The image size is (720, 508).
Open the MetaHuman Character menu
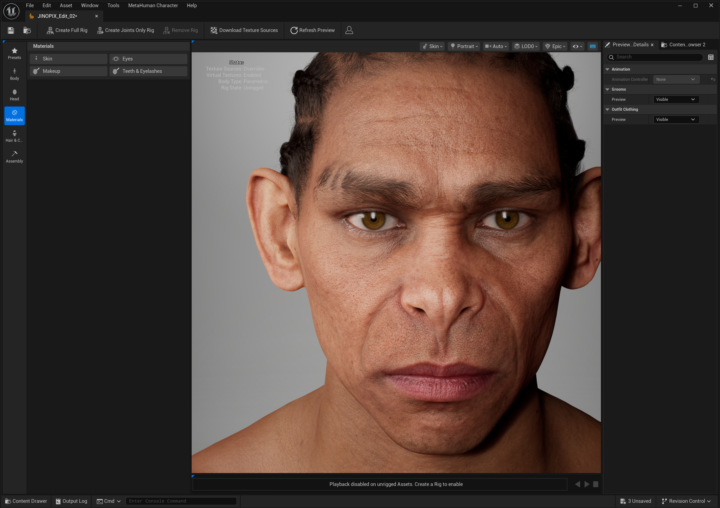pos(153,5)
